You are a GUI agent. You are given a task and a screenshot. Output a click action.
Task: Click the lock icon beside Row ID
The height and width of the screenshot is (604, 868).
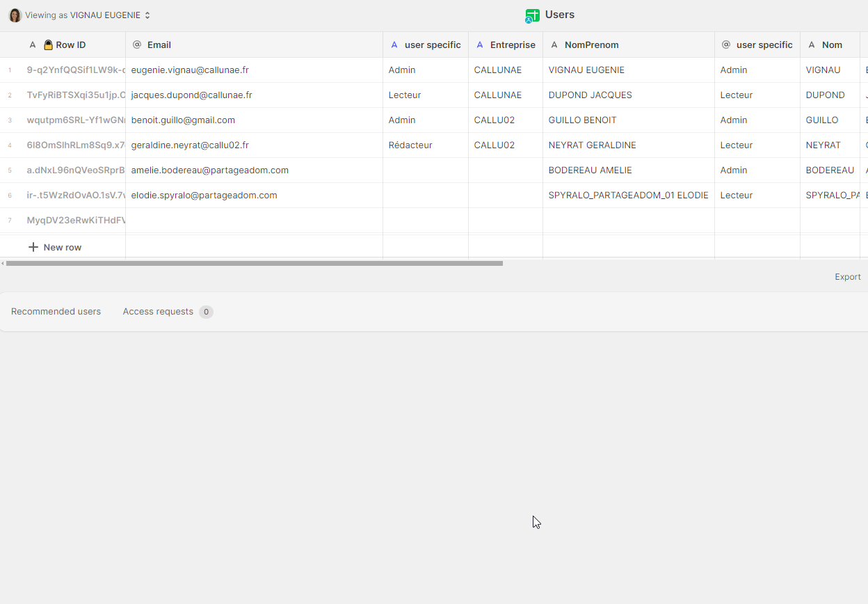pos(48,45)
